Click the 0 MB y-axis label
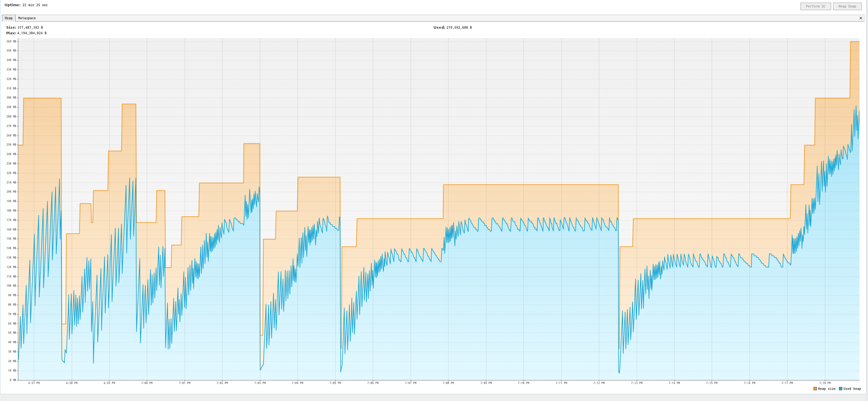868x401 pixels. click(x=13, y=380)
